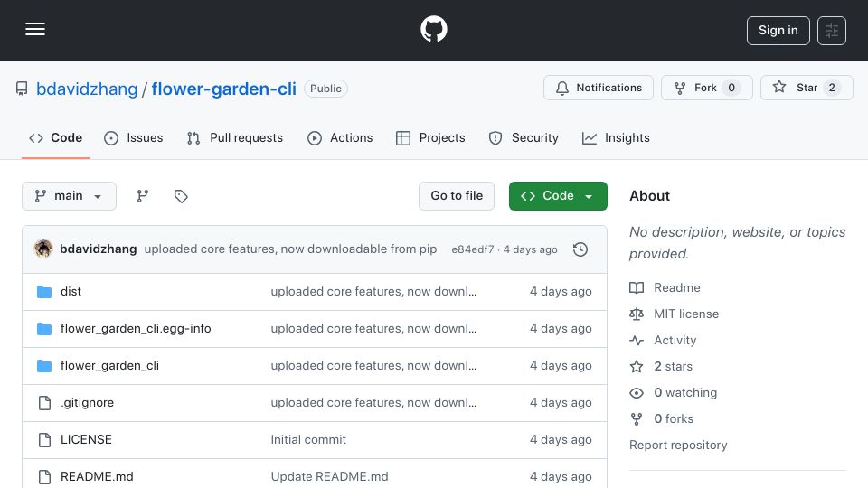This screenshot has width=868, height=488.
Task: View the 2 stars link
Action: pyautogui.click(x=673, y=366)
